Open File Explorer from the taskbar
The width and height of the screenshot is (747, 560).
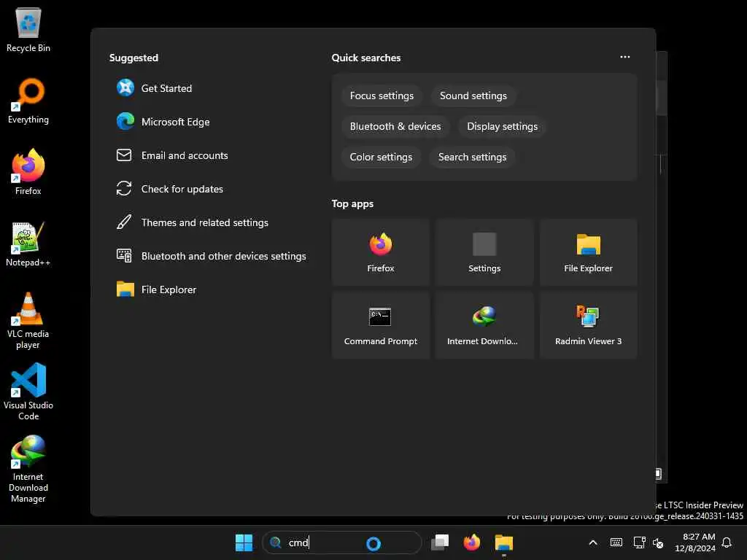tap(503, 542)
